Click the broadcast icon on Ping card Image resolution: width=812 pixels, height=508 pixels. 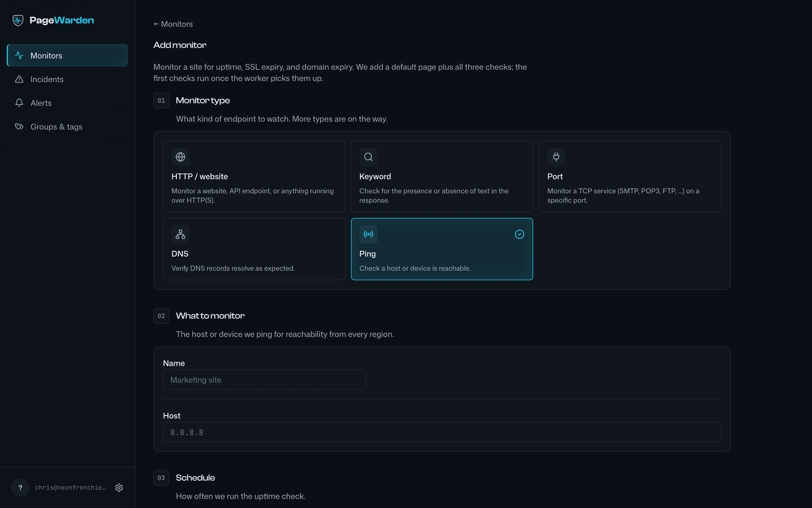pos(369,234)
